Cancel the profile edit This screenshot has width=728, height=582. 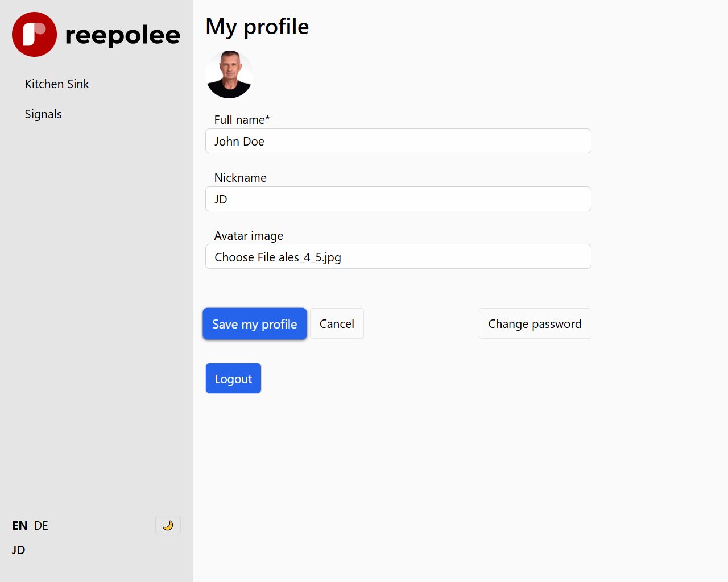[x=337, y=323]
